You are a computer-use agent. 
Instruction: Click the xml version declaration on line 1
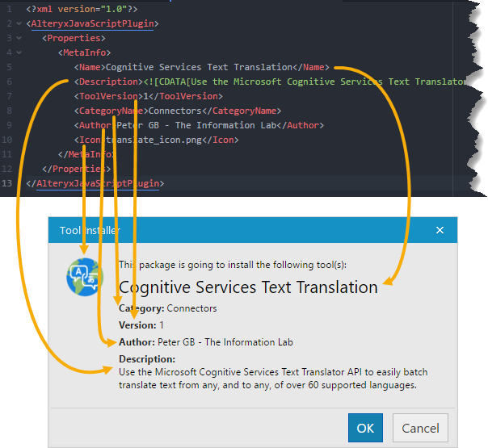[82, 9]
